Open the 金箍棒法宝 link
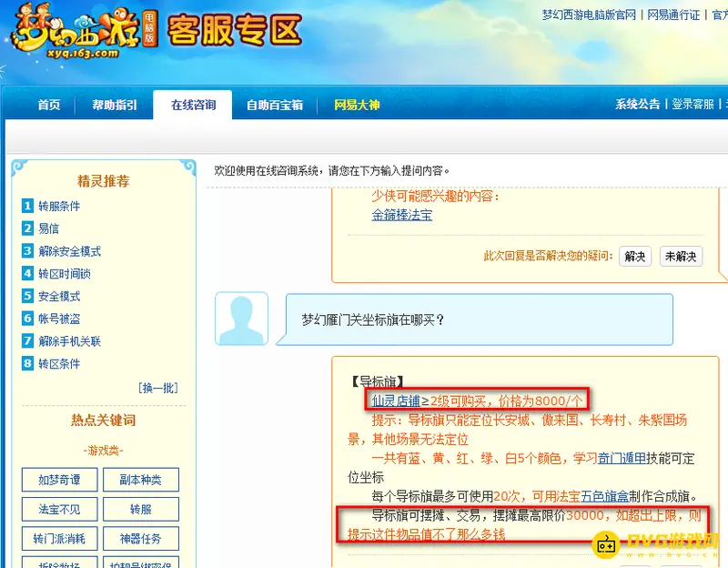This screenshot has height=568, width=728. coord(402,215)
